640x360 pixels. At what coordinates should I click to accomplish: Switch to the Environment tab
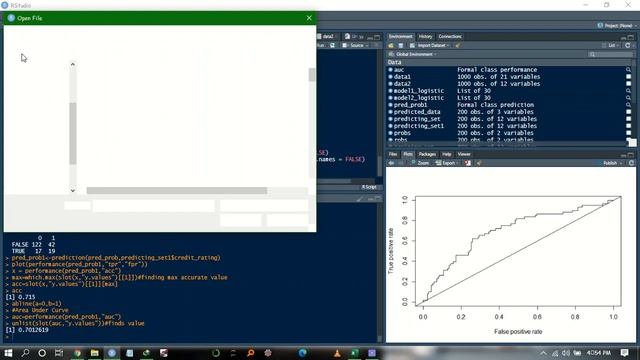(400, 36)
